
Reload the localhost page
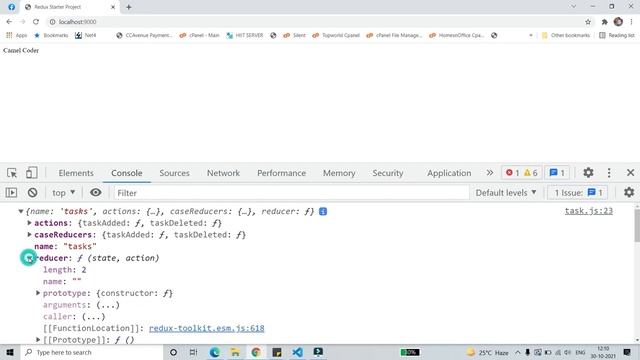tap(36, 22)
